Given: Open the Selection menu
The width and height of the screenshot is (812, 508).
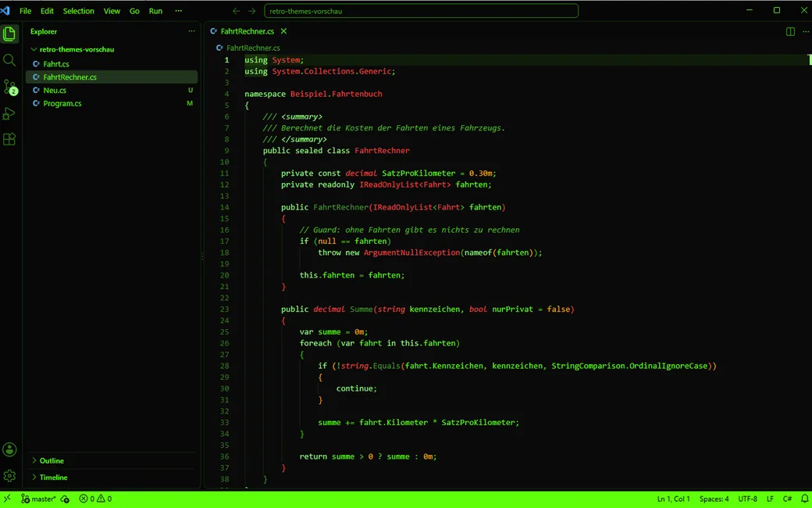Looking at the screenshot, I should point(79,11).
